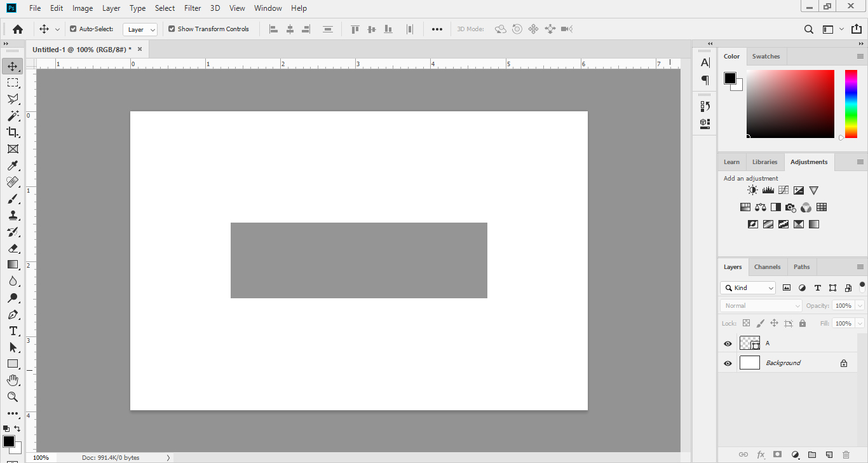The image size is (868, 463).
Task: Select the Gradient tool
Action: (x=12, y=265)
